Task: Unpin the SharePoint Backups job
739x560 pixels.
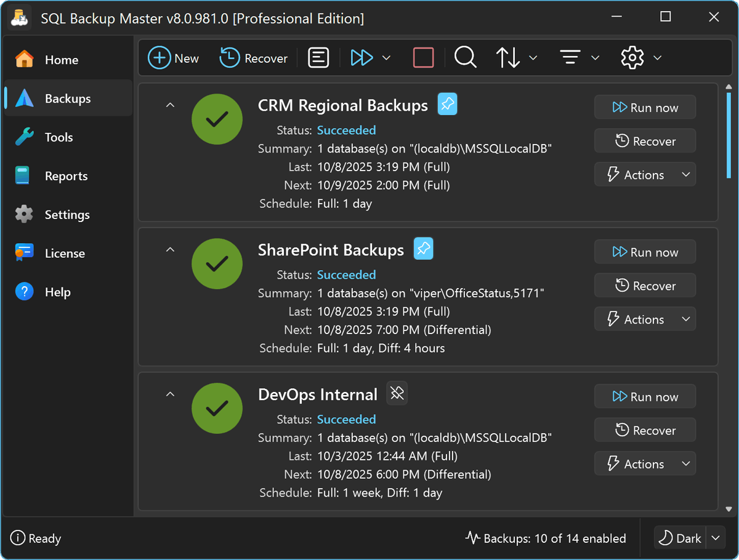Action: pos(423,249)
